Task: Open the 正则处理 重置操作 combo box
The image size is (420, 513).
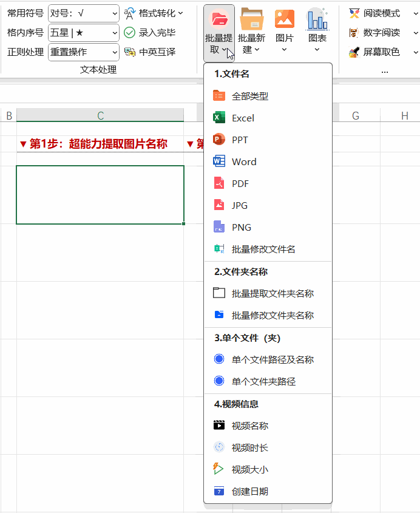Action: click(84, 52)
